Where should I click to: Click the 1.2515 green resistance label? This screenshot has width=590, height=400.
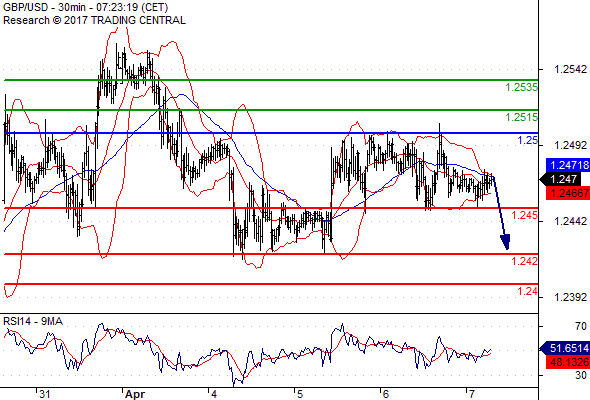point(521,117)
